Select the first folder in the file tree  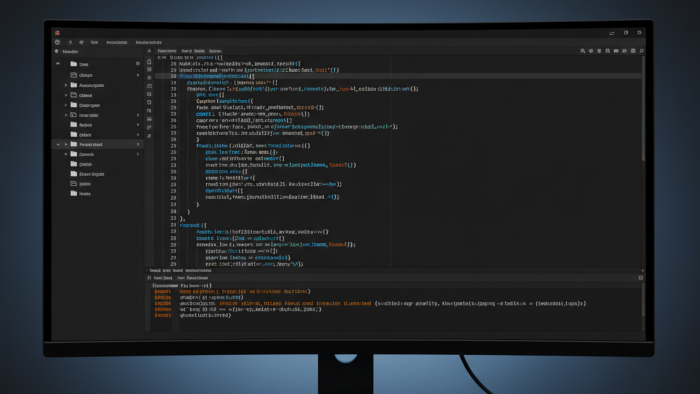79,64
